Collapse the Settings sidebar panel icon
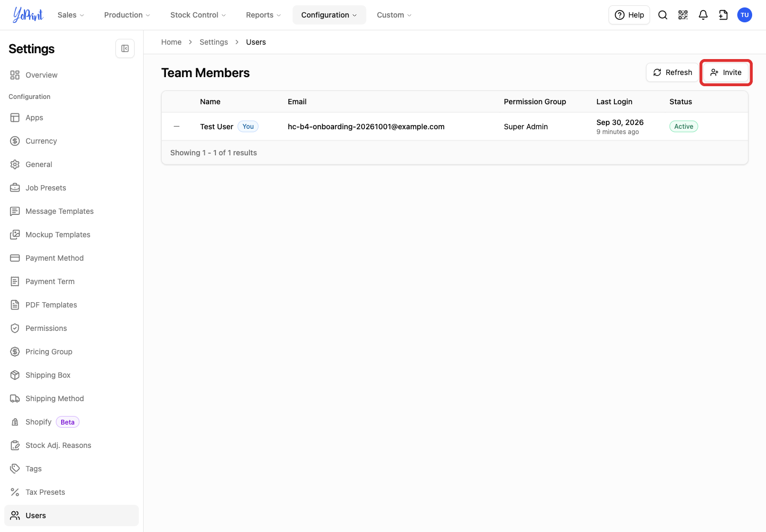The width and height of the screenshot is (766, 532). [125, 48]
